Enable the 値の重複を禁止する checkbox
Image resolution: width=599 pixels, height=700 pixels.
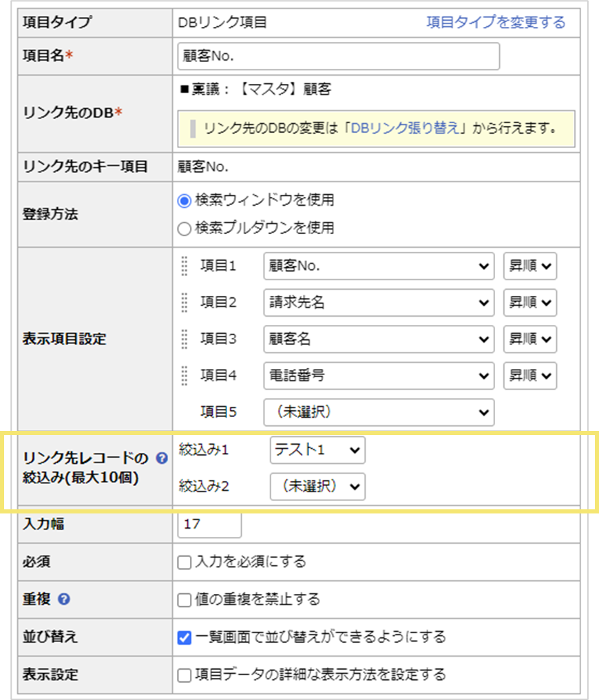184,600
